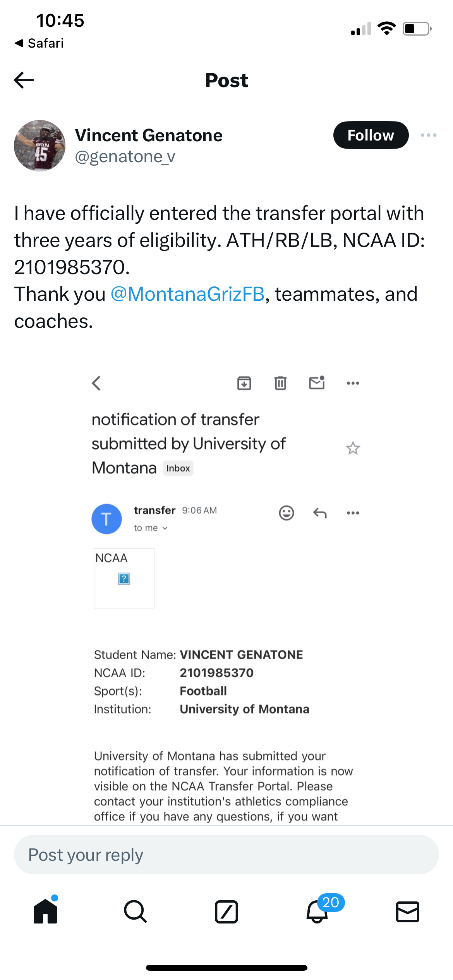453x980 pixels.
Task: Go to the Home tab
Action: [x=45, y=911]
